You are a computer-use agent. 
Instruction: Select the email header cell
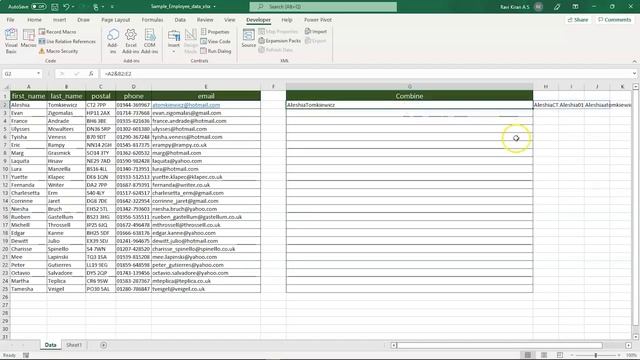(206, 96)
